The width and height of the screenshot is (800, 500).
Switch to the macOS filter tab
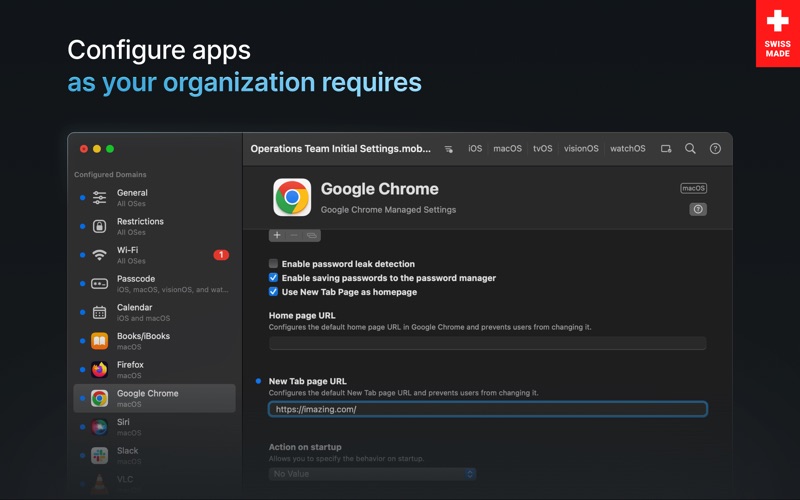507,148
